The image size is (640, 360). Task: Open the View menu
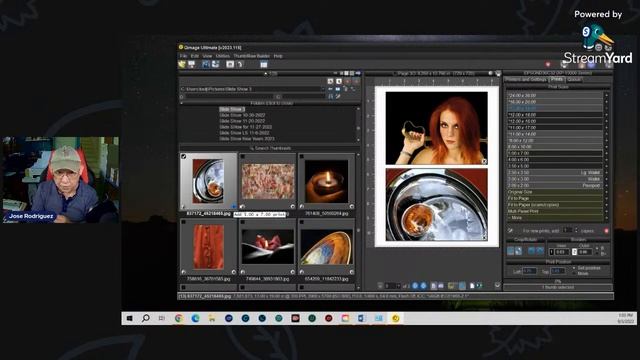[207, 56]
